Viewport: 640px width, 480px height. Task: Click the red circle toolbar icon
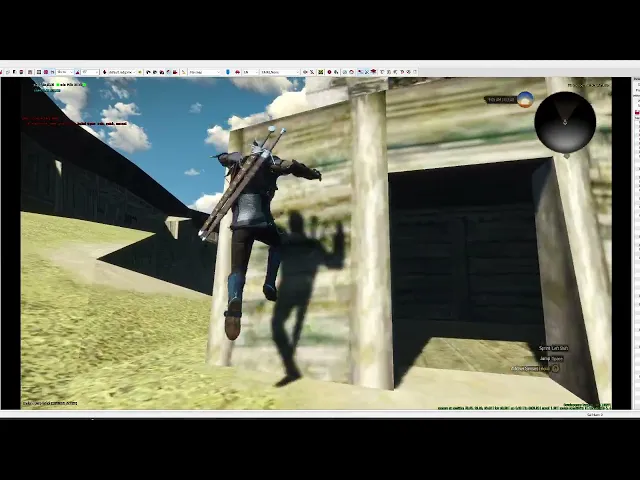click(x=329, y=72)
